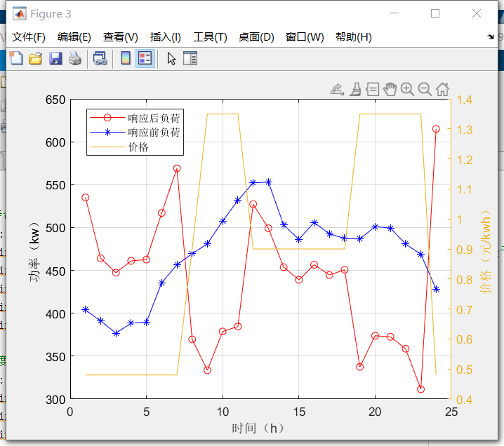Click the right axis tick label 1.4

coord(465,100)
